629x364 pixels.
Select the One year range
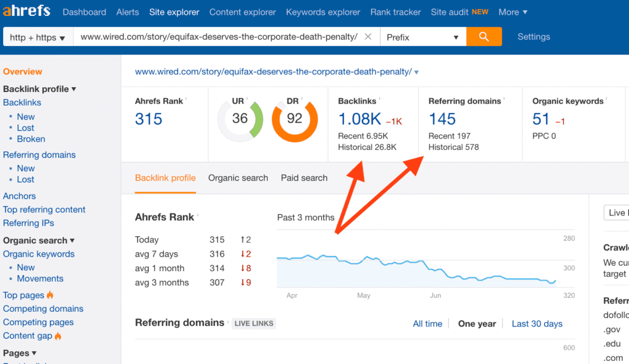pos(477,323)
